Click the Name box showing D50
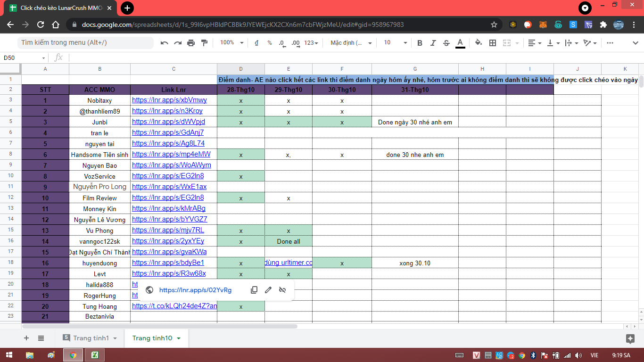 click(x=24, y=58)
